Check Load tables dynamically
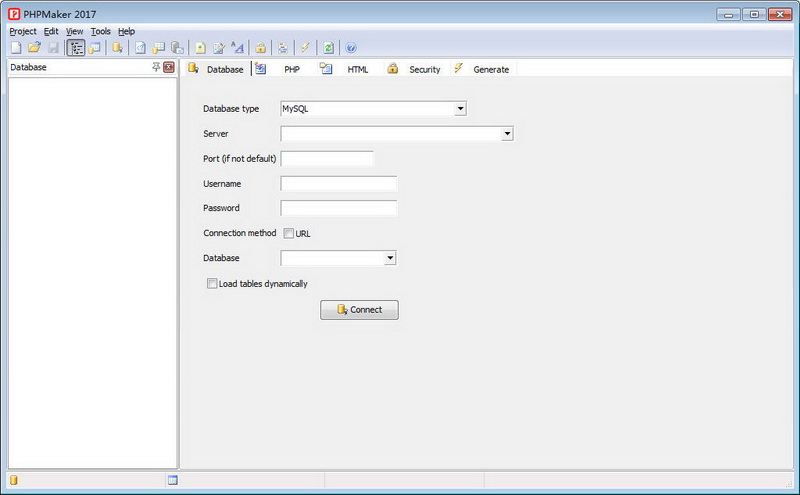This screenshot has width=800, height=495. [211, 283]
